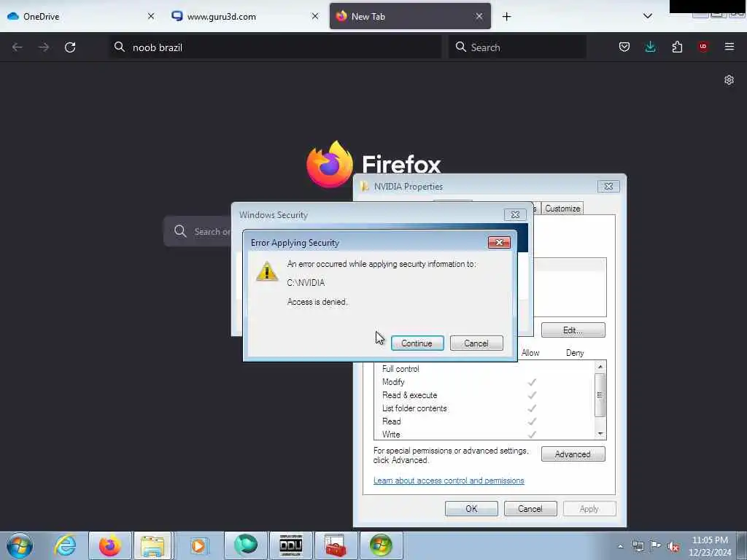747x560 pixels.
Task: Open the Action Center flag icon
Action: [x=656, y=546]
